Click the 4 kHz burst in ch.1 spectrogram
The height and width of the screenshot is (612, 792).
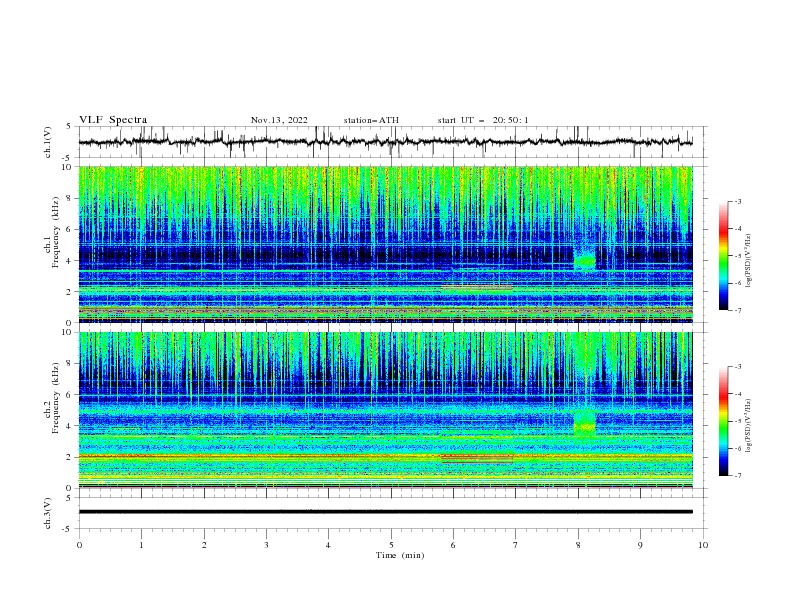[585, 261]
